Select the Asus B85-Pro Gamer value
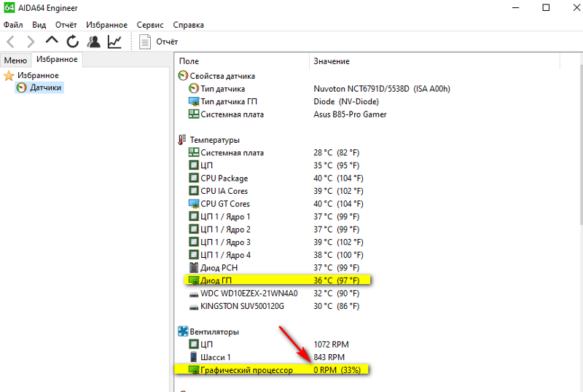Image resolution: width=583 pixels, height=392 pixels. (x=350, y=114)
